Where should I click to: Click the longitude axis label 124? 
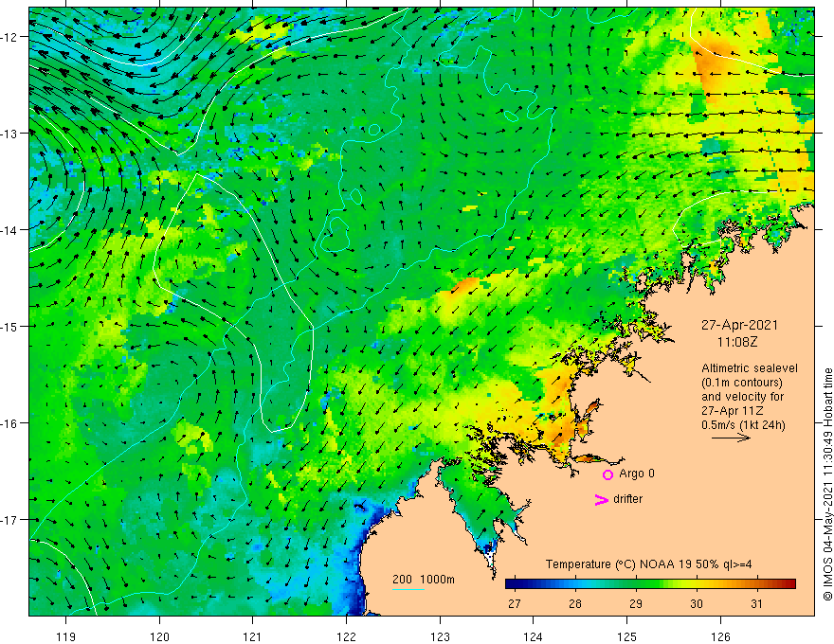click(533, 636)
